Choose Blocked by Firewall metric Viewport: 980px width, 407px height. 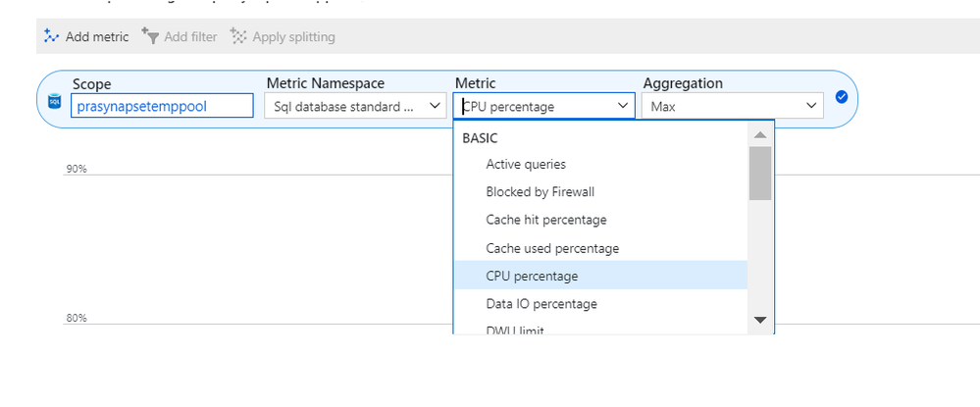click(540, 192)
